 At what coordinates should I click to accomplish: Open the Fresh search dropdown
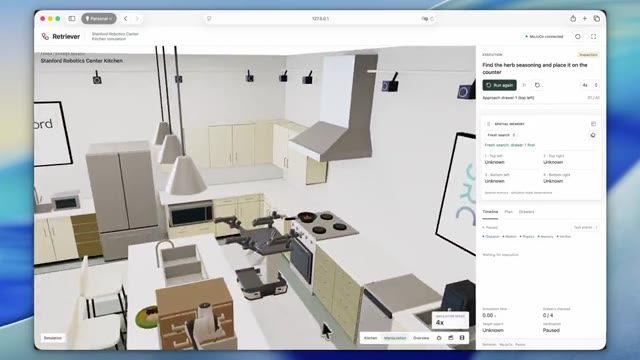(x=501, y=135)
